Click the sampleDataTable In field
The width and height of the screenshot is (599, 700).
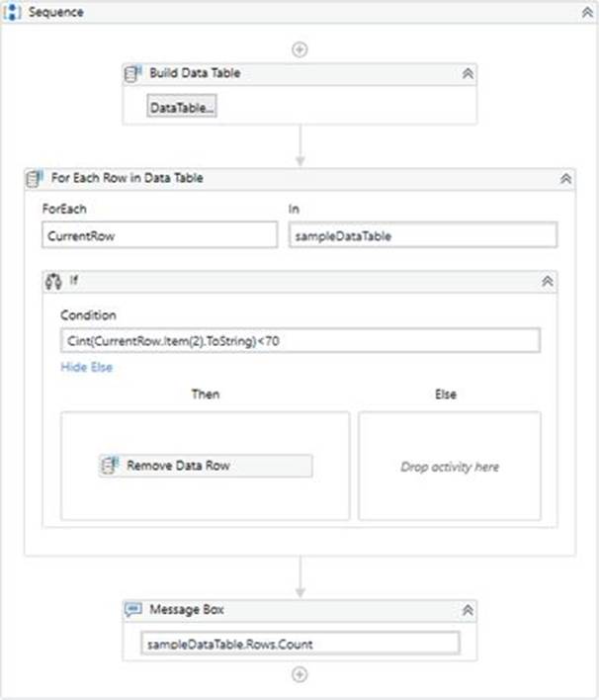[x=422, y=235]
